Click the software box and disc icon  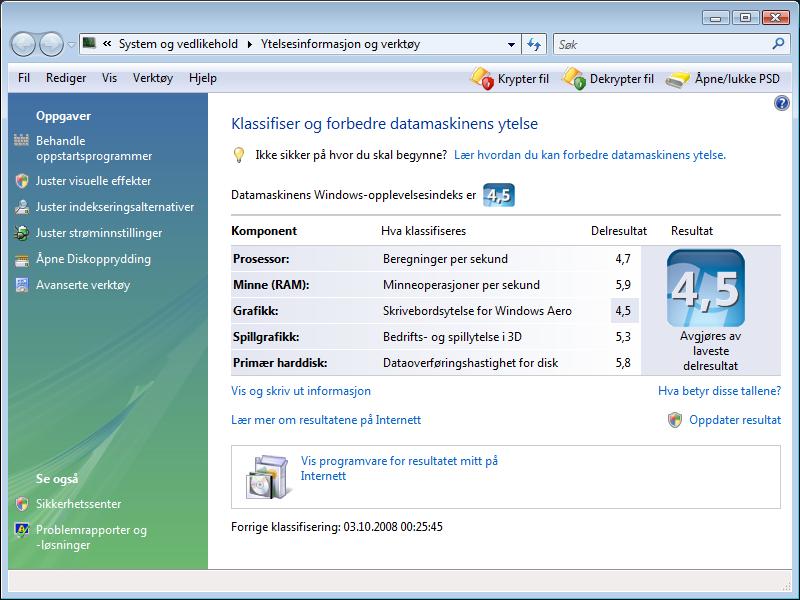[x=268, y=477]
